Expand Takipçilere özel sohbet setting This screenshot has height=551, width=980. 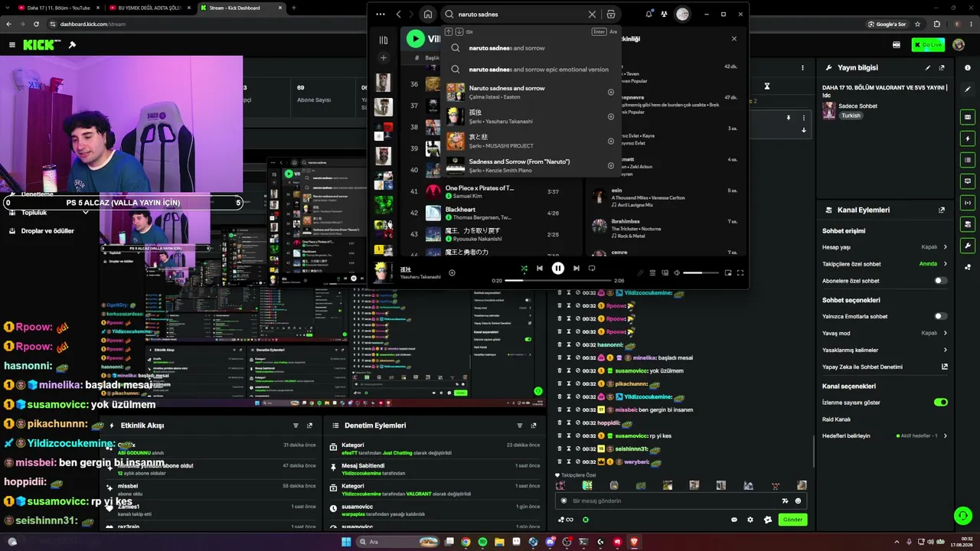click(885, 264)
